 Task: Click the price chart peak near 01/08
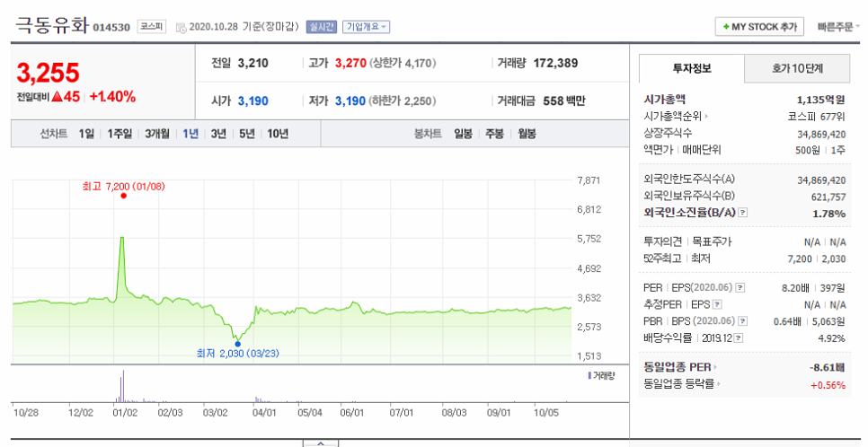point(122,238)
